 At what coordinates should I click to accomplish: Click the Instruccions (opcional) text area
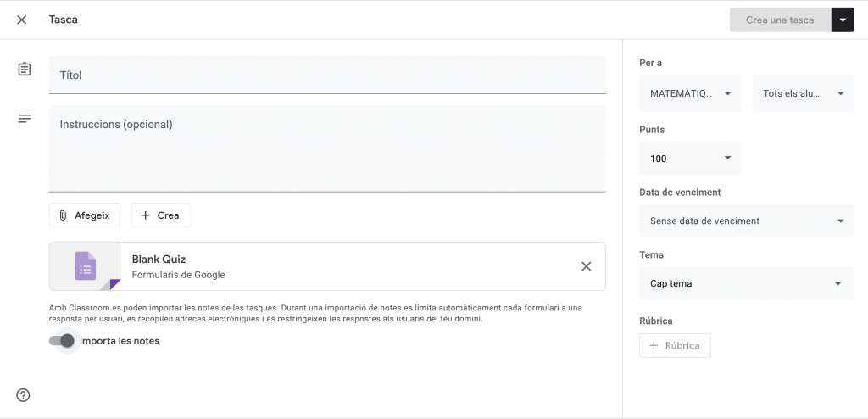pos(327,148)
